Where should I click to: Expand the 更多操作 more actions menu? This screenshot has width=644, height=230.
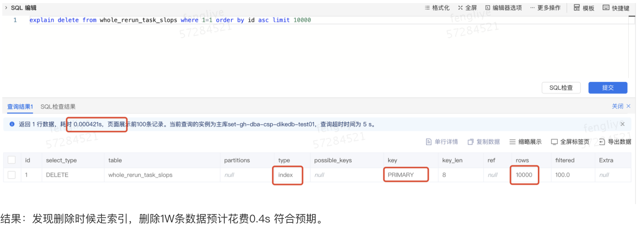pos(545,8)
